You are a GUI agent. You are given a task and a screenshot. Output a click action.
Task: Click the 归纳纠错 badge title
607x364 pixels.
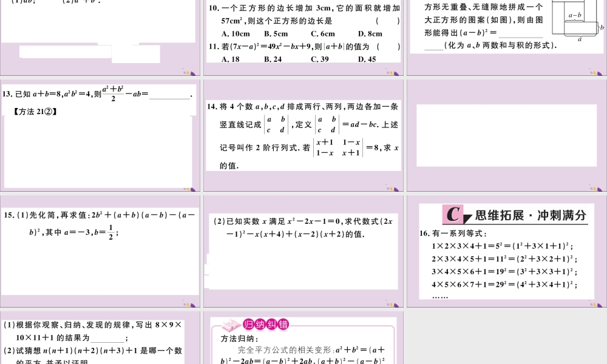[266, 324]
